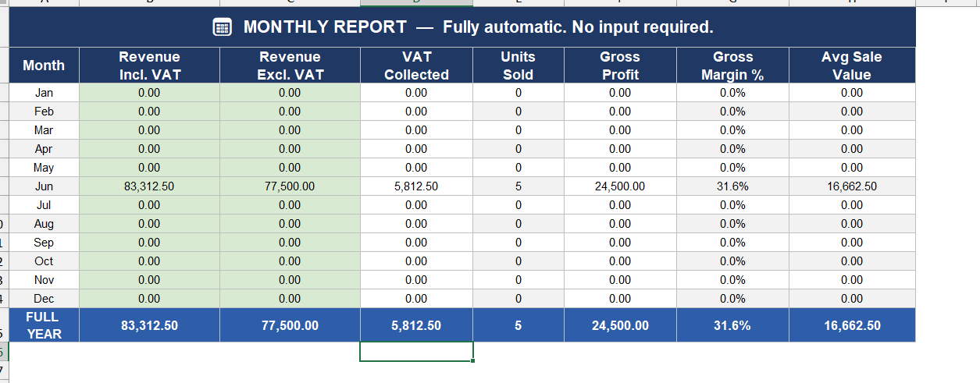This screenshot has width=980, height=383.
Task: Select full year avg sale value total
Action: tap(852, 325)
